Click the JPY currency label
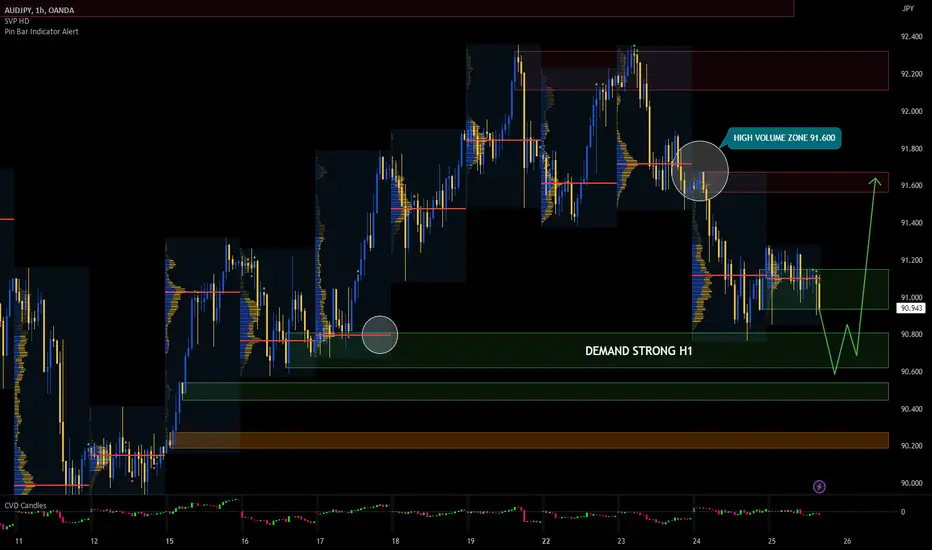This screenshot has width=932, height=550. click(908, 8)
